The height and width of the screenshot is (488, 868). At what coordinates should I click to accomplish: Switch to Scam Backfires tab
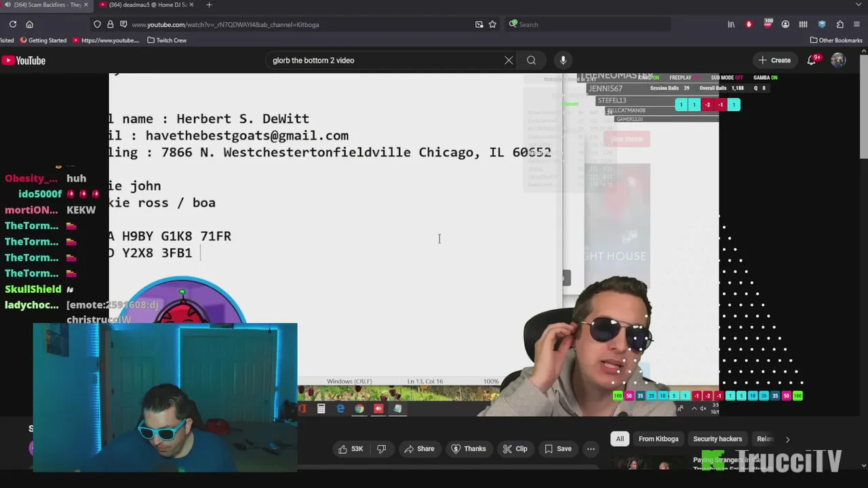(43, 5)
